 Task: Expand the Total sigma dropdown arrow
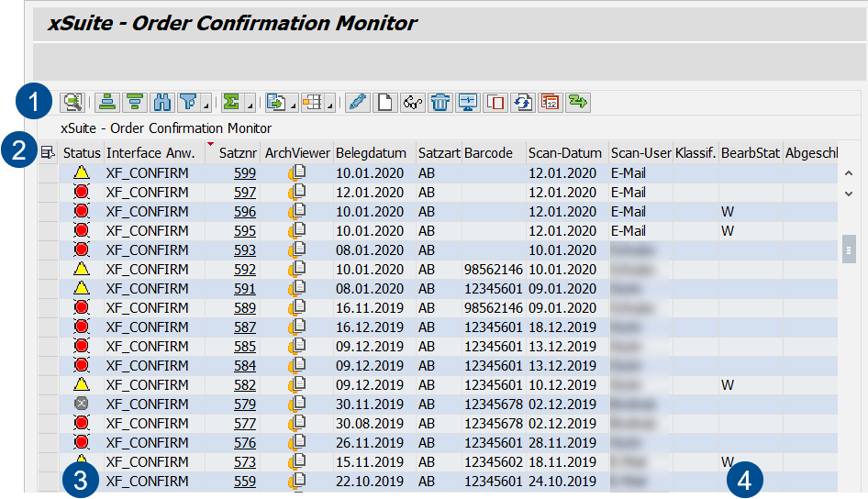point(250,105)
